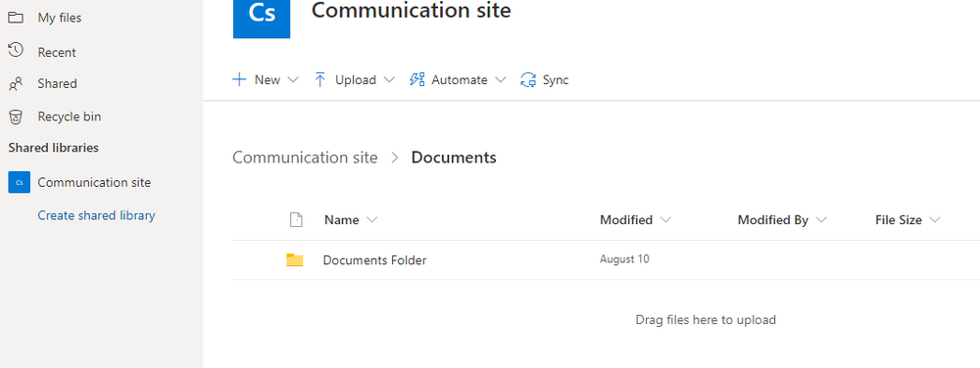Screen dimensions: 980x368
Task: Click the August 10 modified date
Action: pyautogui.click(x=624, y=258)
